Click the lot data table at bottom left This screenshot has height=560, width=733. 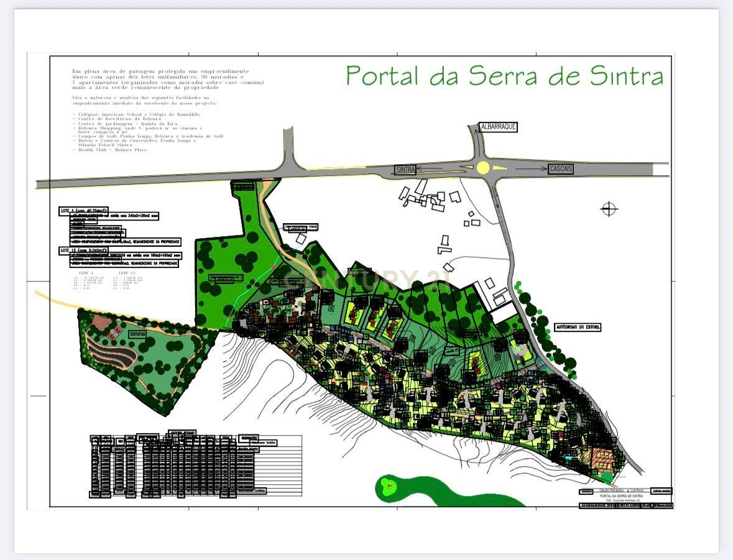tap(196, 466)
